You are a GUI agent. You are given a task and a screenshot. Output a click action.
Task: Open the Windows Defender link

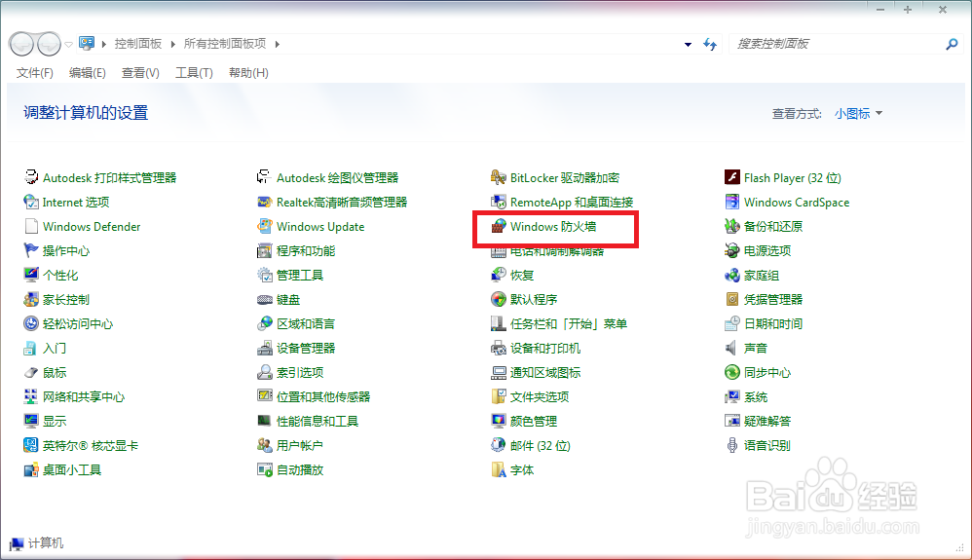click(x=92, y=226)
